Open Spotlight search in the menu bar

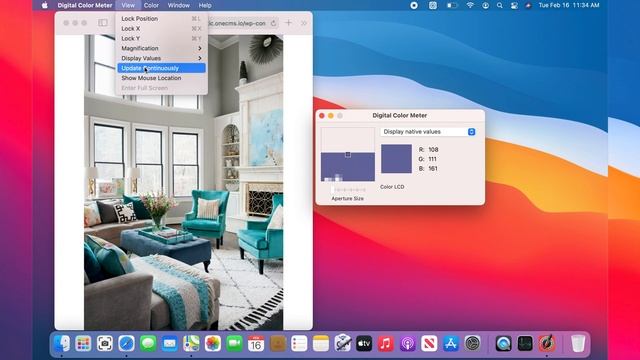(x=500, y=5)
